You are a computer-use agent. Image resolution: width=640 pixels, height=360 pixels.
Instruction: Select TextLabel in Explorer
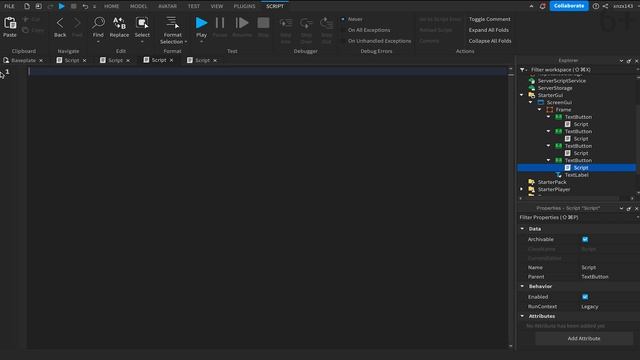tap(576, 175)
